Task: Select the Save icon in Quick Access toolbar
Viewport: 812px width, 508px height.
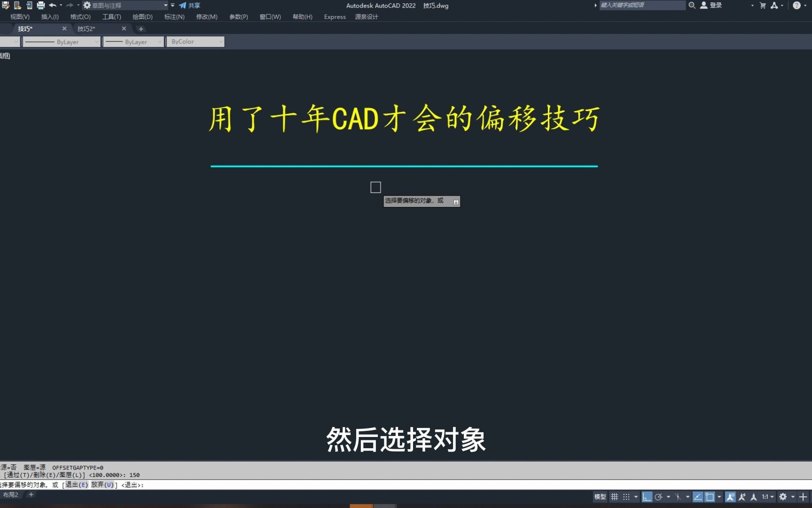Action: point(6,5)
